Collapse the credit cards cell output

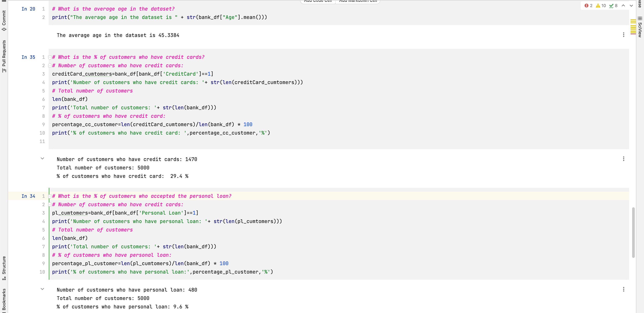tap(42, 159)
